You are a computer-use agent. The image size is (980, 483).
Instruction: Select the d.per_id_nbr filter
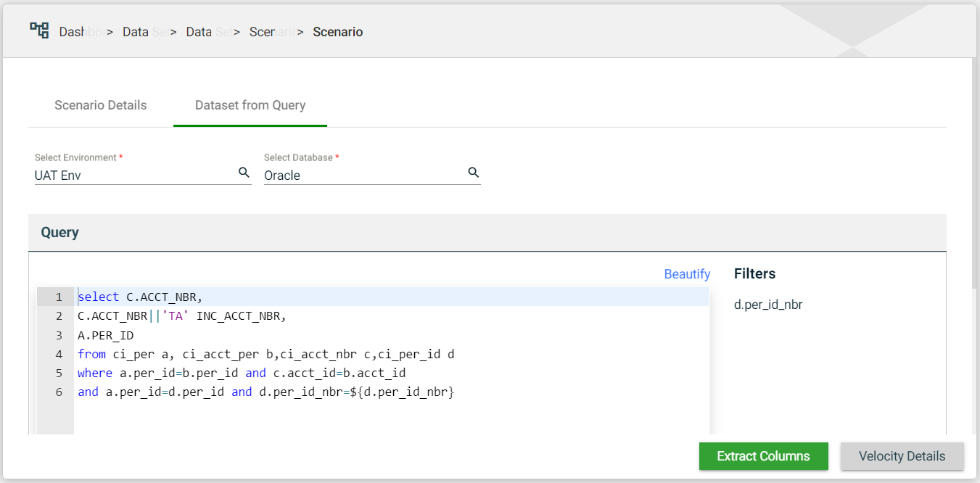(768, 305)
